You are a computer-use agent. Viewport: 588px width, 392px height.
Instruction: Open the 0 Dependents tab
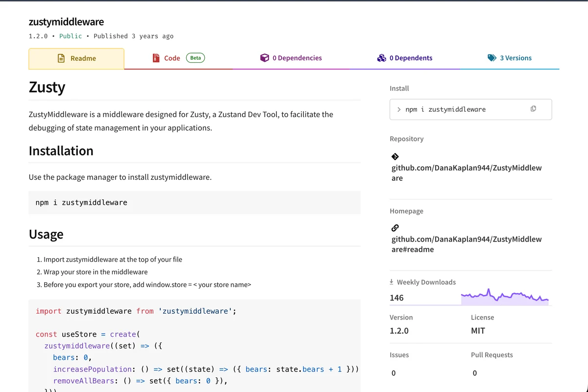[405, 58]
